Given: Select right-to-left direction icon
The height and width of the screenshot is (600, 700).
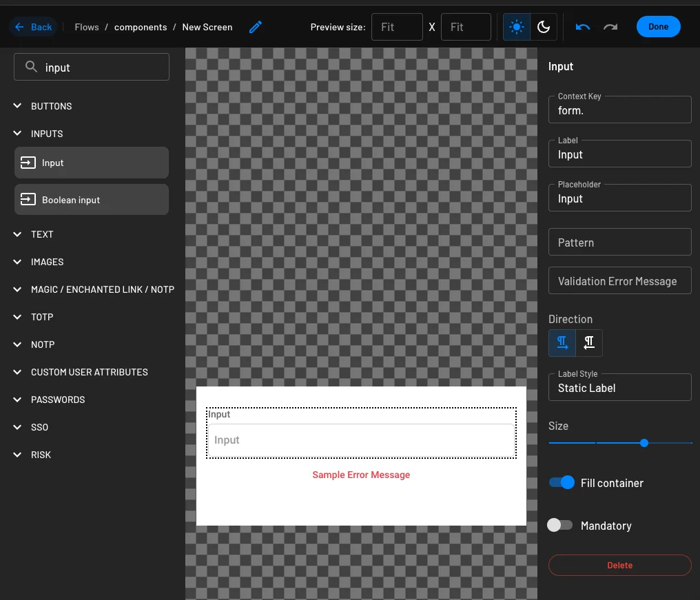Looking at the screenshot, I should (x=589, y=343).
